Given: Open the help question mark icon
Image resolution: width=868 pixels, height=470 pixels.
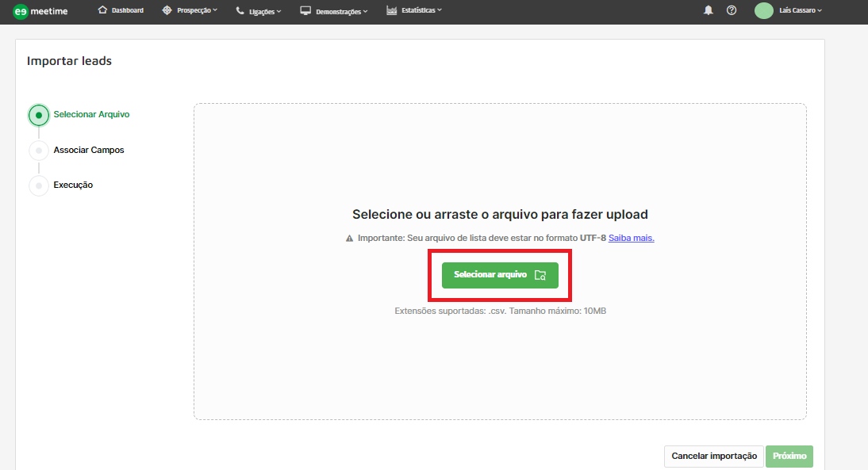Looking at the screenshot, I should coord(732,10).
